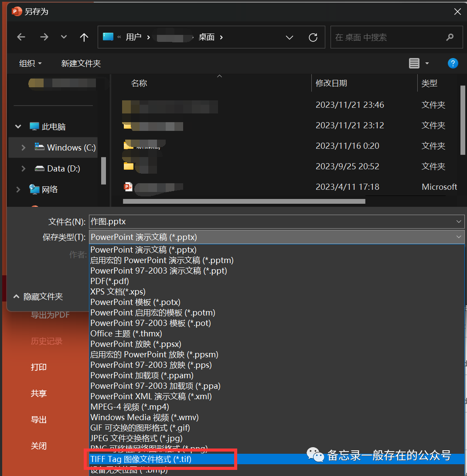
Task: Open 导出 in PowerPoint backstage menu
Action: (x=38, y=420)
